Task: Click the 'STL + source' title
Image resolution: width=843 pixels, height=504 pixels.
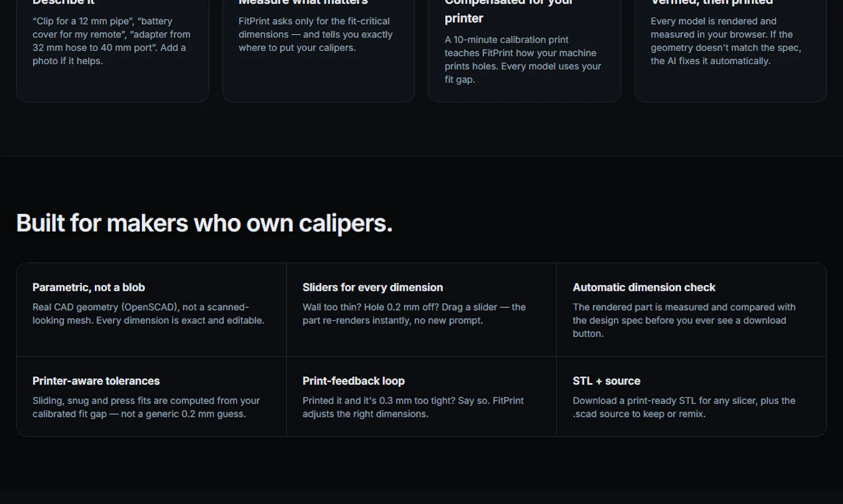Action: (606, 381)
